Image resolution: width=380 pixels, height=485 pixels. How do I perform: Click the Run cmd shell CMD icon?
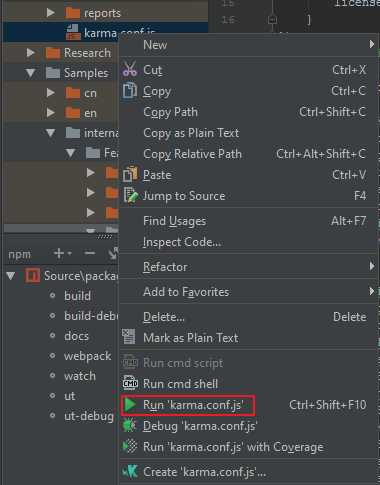130,383
